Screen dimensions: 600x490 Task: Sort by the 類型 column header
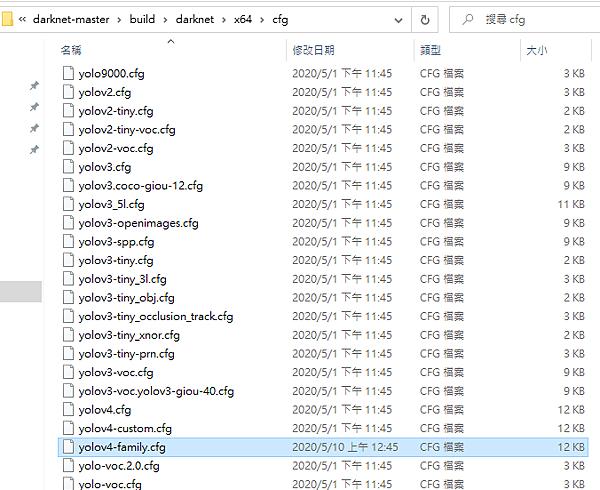tap(430, 50)
